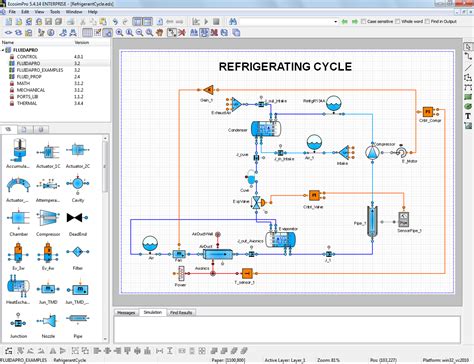Select the Accumulator palette component
Screen dimensions: 474x364
click(18, 153)
